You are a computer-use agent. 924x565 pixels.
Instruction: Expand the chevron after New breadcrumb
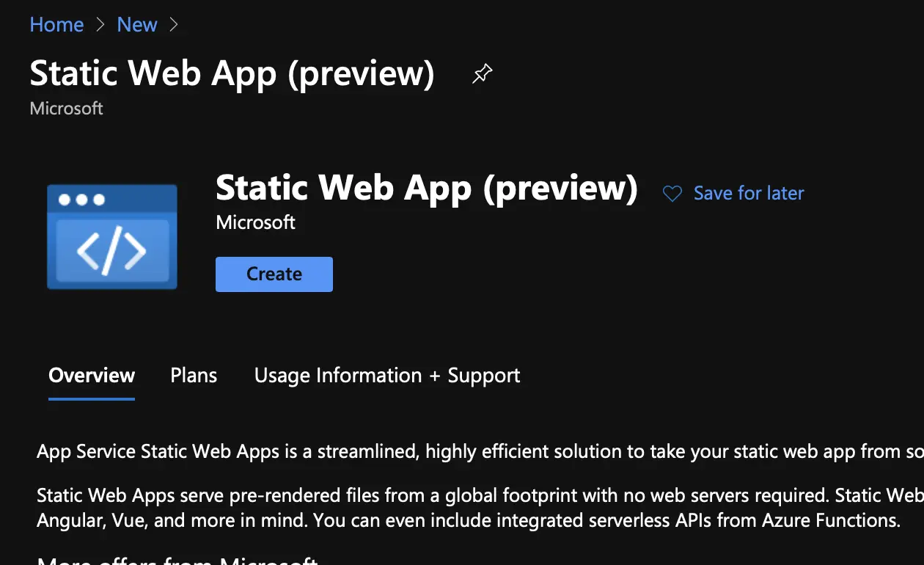tap(174, 24)
